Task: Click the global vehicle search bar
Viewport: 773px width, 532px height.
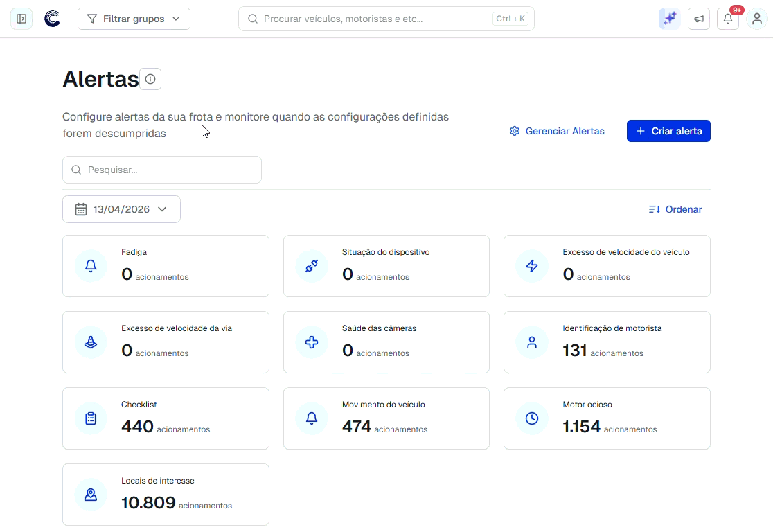Action: coord(386,19)
